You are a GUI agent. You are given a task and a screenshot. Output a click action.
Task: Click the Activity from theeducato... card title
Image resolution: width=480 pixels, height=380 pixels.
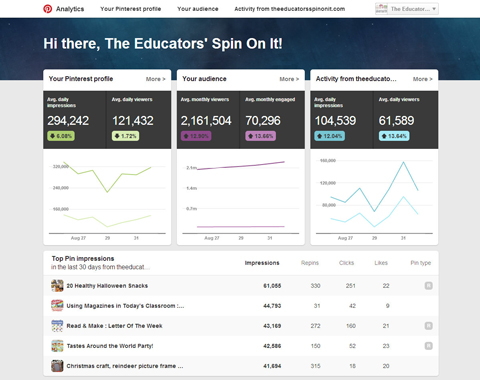pos(356,79)
